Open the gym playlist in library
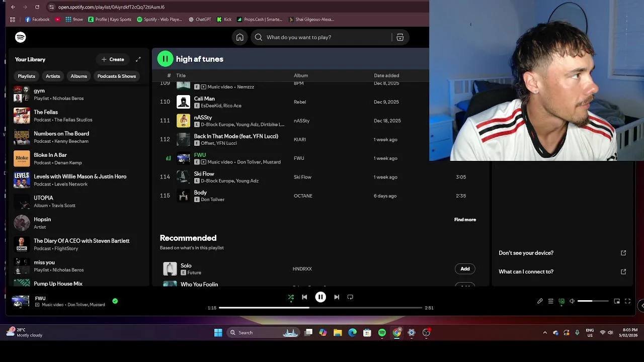 pos(78,95)
